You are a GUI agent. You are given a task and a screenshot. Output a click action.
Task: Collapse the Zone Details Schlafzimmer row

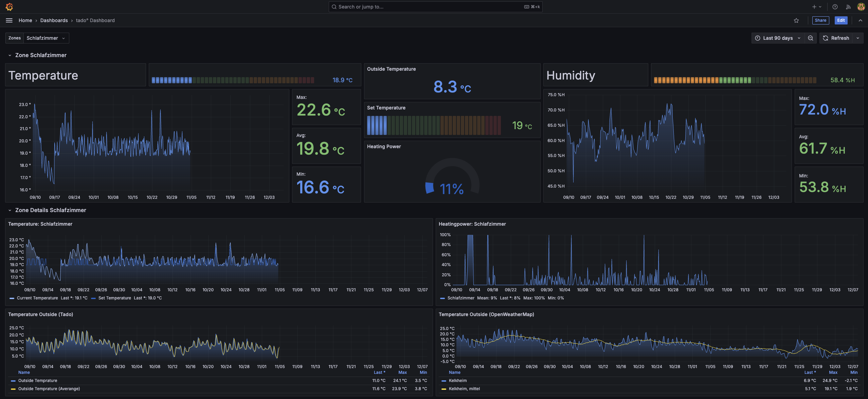[x=47, y=210]
